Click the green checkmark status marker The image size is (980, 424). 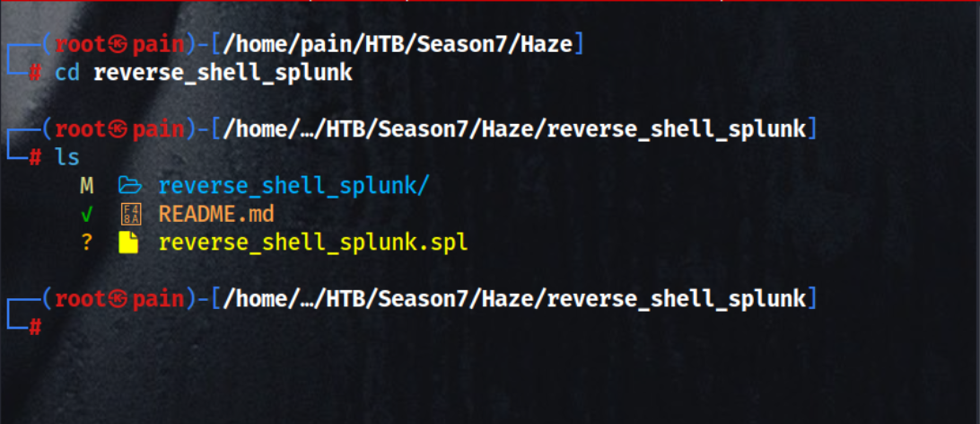tap(86, 215)
